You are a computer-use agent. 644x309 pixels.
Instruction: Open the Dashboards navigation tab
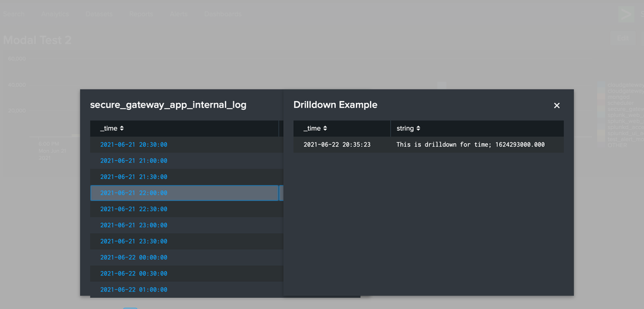click(x=223, y=14)
